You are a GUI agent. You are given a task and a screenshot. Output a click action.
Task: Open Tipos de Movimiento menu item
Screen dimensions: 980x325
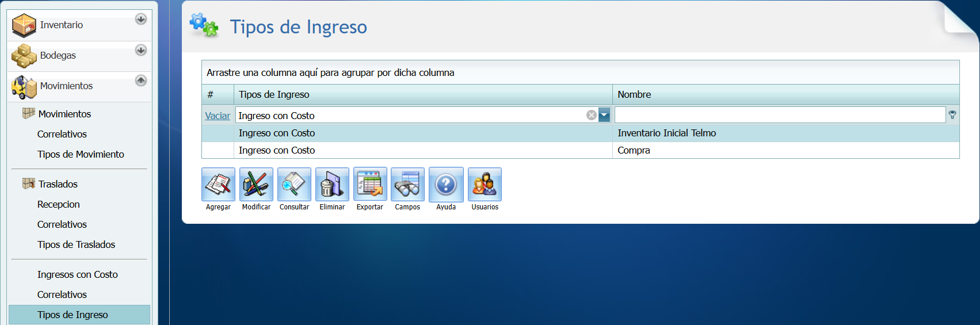[81, 154]
